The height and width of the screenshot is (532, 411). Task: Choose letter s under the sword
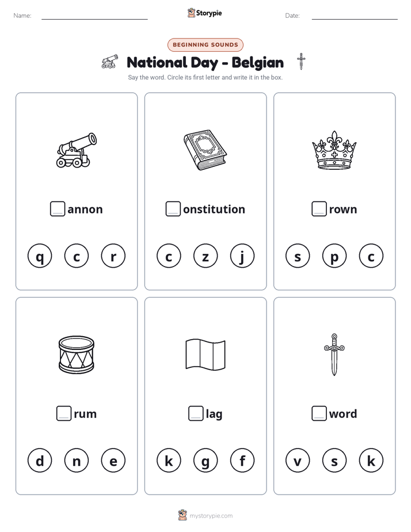point(334,461)
